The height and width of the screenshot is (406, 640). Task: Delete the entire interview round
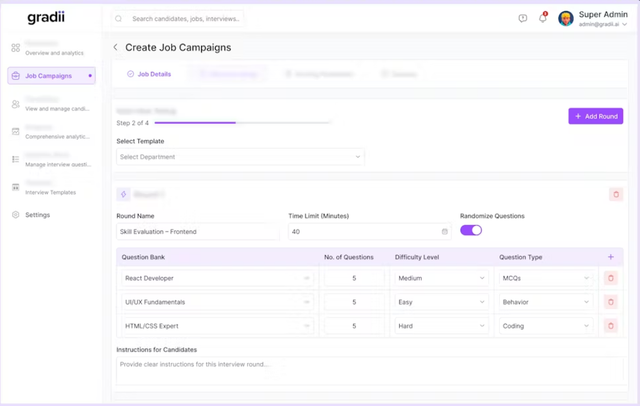pos(615,194)
